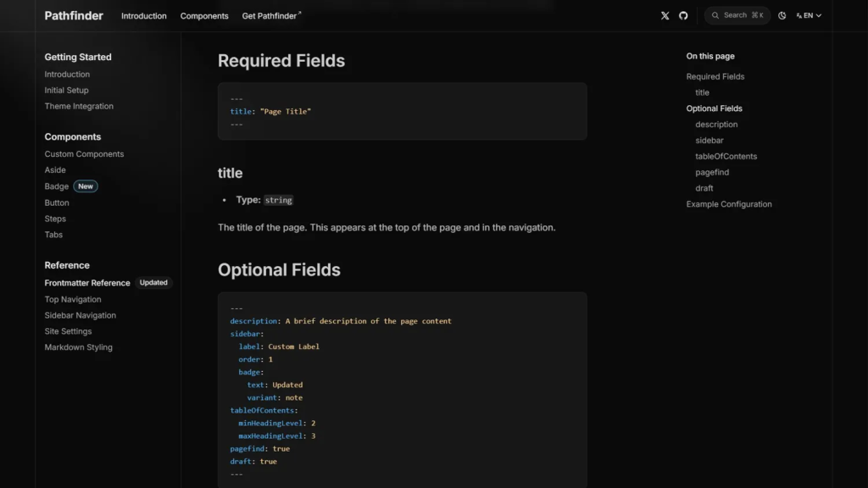Click the Pathfinder logo in the header

pyautogui.click(x=73, y=15)
